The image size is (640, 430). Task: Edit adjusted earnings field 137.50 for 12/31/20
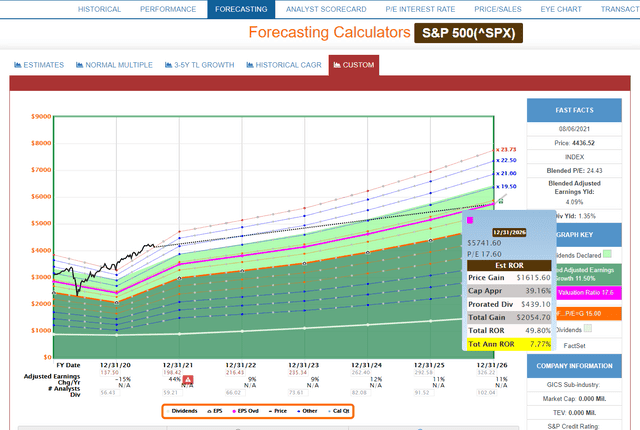click(109, 372)
